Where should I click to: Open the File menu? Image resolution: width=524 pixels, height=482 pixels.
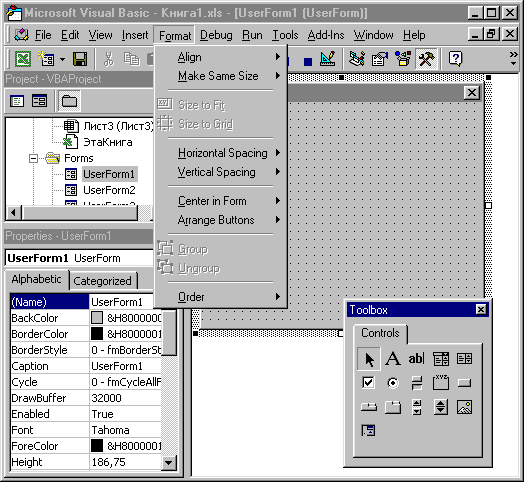[43, 35]
